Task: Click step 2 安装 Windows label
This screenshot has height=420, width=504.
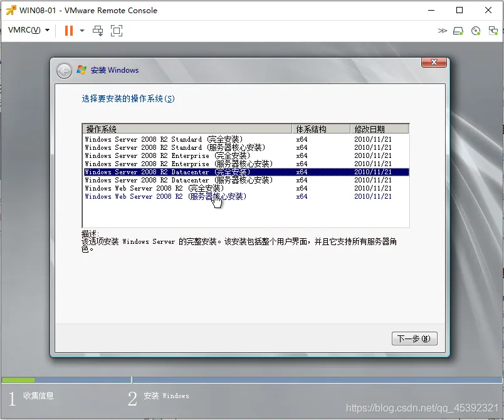Action: [166, 396]
